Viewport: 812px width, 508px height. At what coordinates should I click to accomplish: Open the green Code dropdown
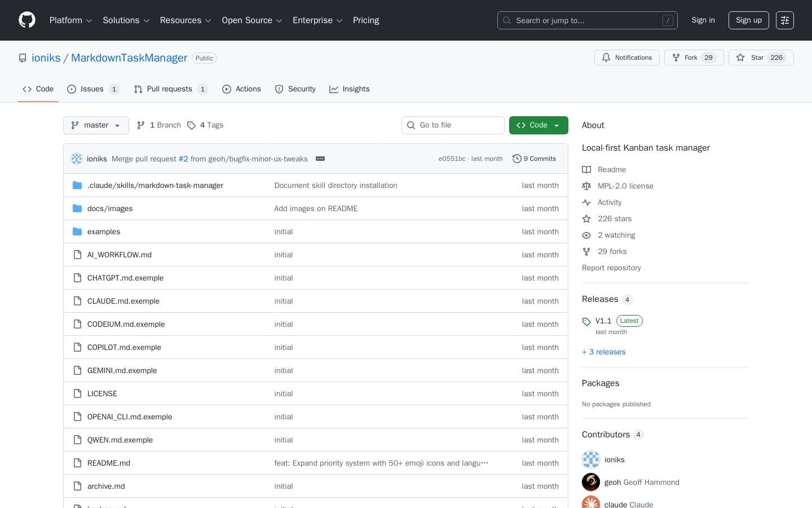coord(538,125)
